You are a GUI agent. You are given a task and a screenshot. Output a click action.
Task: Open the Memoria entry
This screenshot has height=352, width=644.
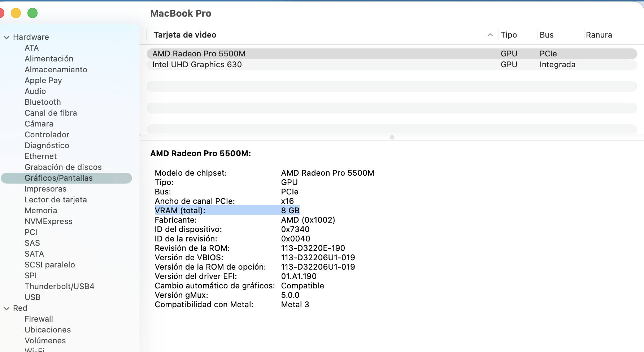pyautogui.click(x=41, y=210)
